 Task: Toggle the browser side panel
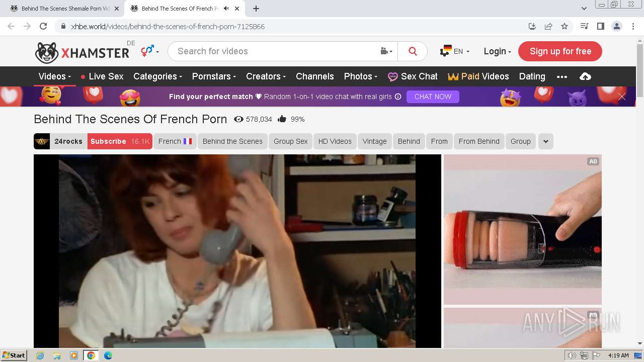coord(600,26)
